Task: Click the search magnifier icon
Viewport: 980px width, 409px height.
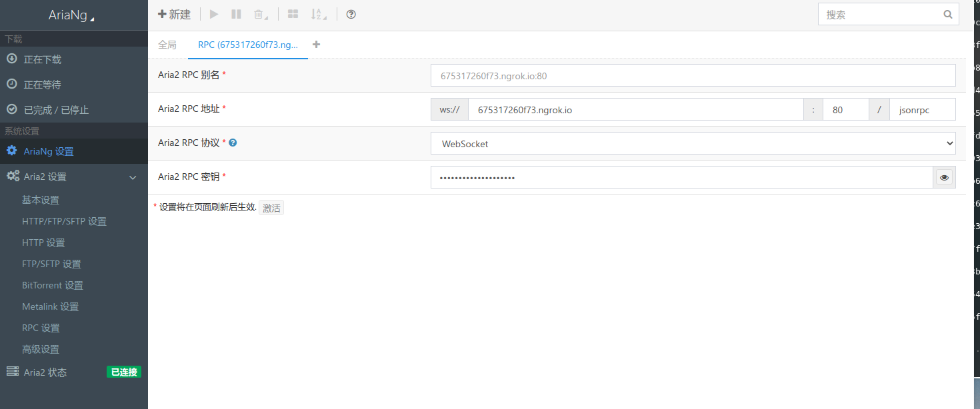Action: [x=948, y=14]
